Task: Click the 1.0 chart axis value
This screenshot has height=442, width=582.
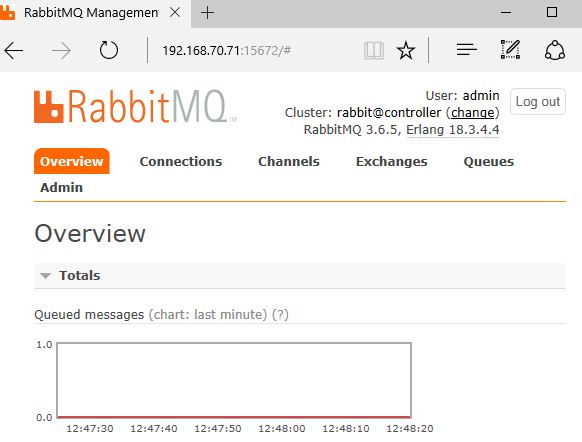Action: 44,345
